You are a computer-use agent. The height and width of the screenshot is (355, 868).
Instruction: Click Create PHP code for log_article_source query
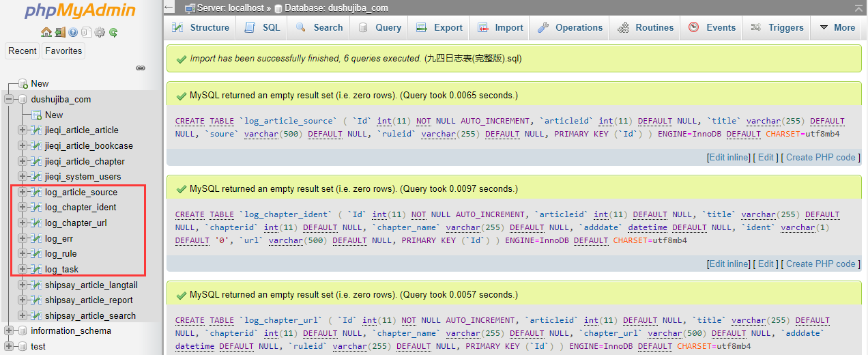(820, 157)
